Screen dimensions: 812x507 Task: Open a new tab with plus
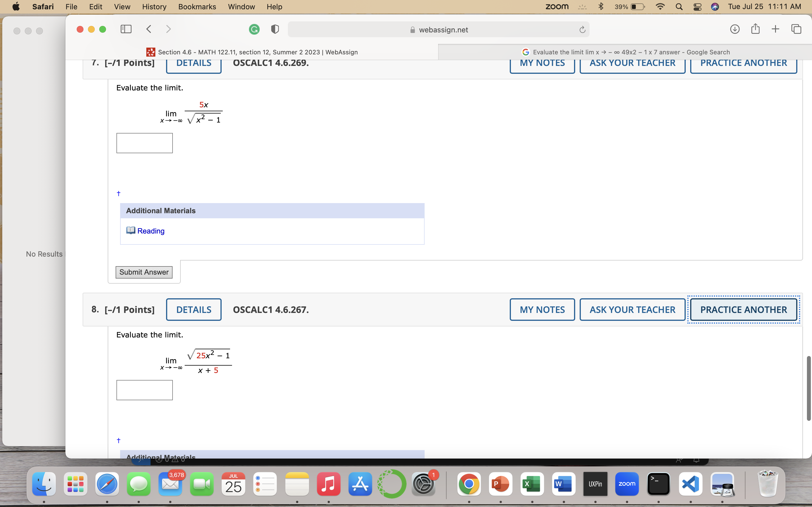pos(775,29)
